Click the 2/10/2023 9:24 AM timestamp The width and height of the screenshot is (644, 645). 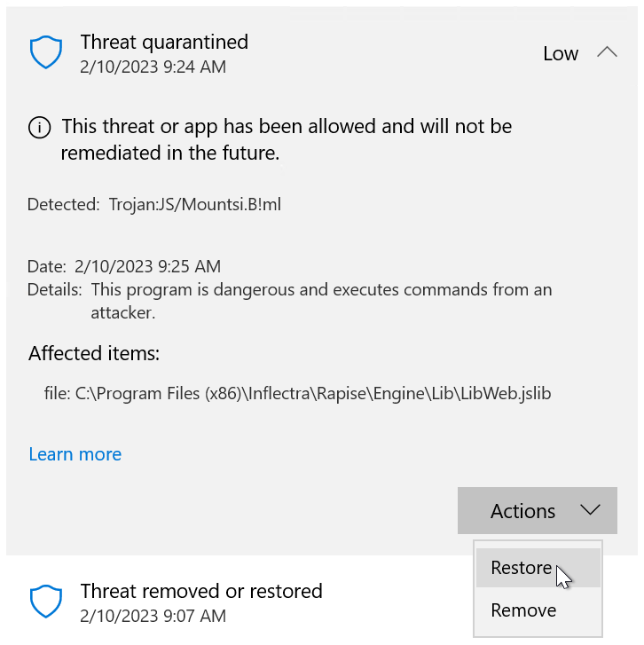(153, 67)
